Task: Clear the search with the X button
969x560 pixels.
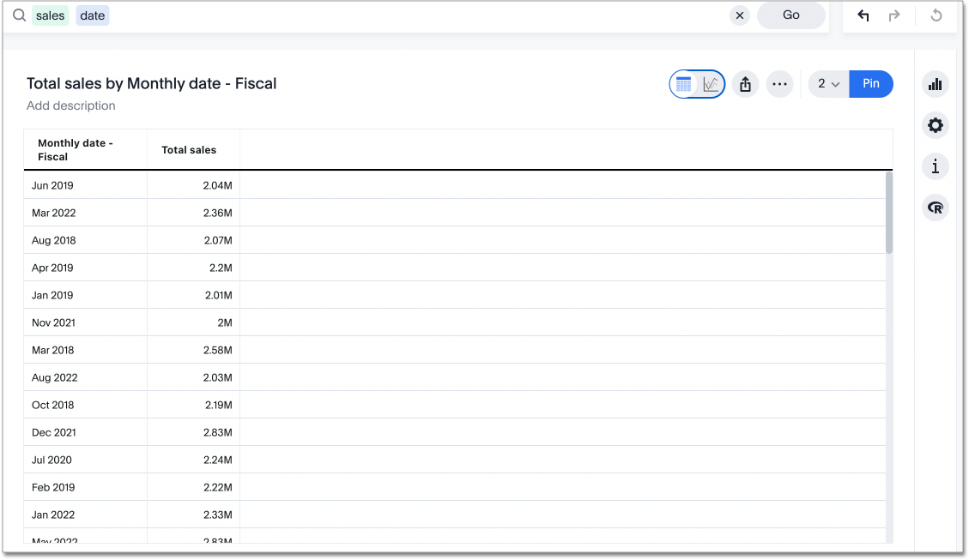Action: click(739, 15)
